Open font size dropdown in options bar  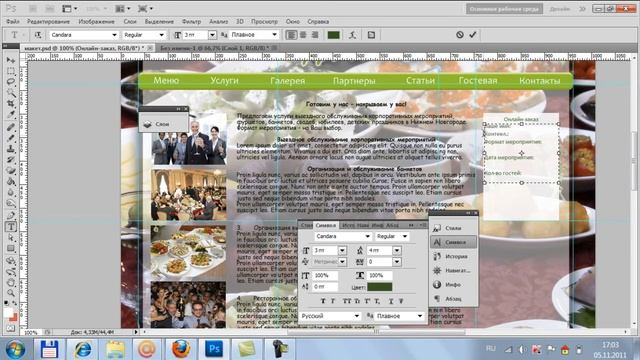click(x=212, y=35)
